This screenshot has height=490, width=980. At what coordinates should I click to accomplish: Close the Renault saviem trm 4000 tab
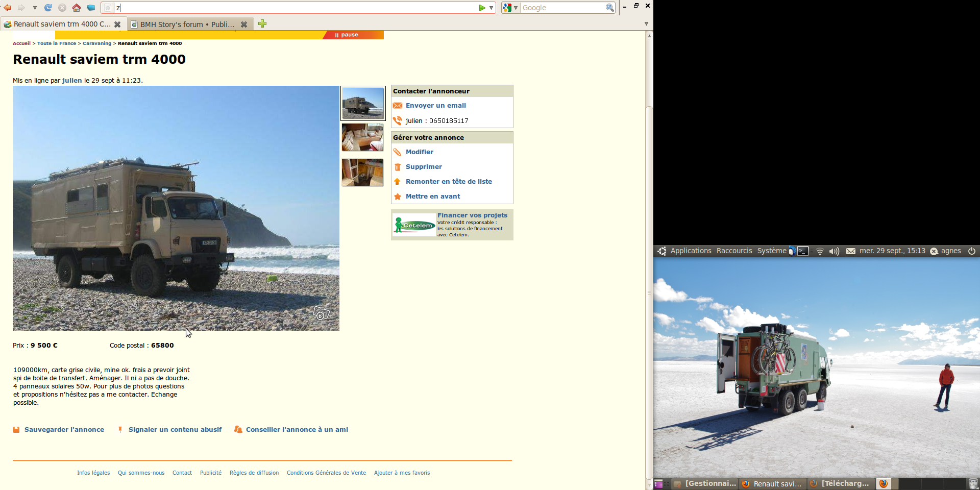tap(117, 24)
